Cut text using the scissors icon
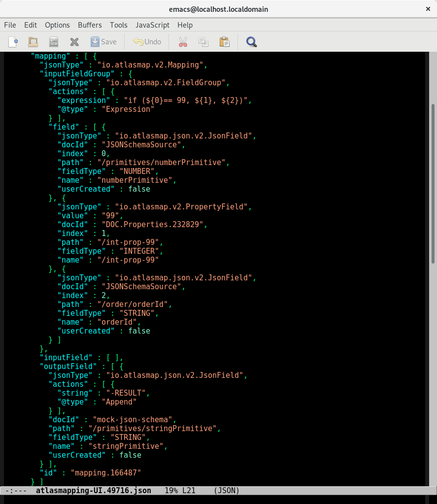Viewport: 437px width, 504px height. coord(183,42)
